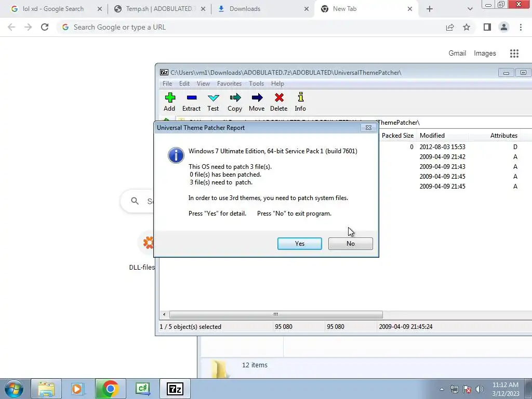The width and height of the screenshot is (532, 399).
Task: Switch to the Downloads tab in Chrome
Action: [x=245, y=9]
